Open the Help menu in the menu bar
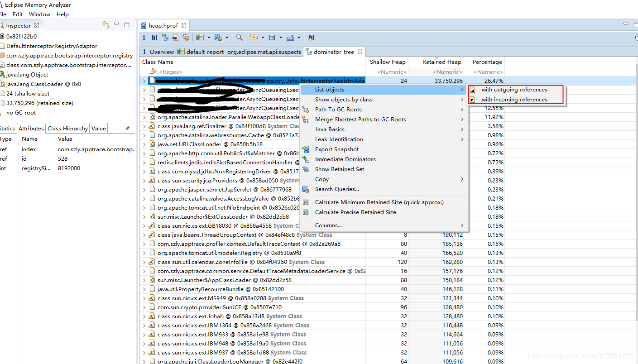638x364 pixels. pyautogui.click(x=63, y=14)
